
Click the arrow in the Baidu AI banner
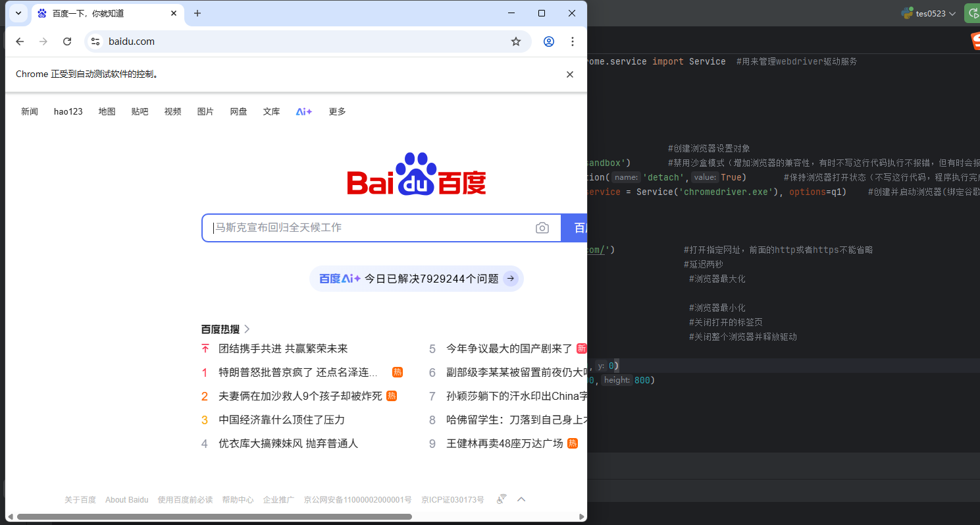coord(511,279)
